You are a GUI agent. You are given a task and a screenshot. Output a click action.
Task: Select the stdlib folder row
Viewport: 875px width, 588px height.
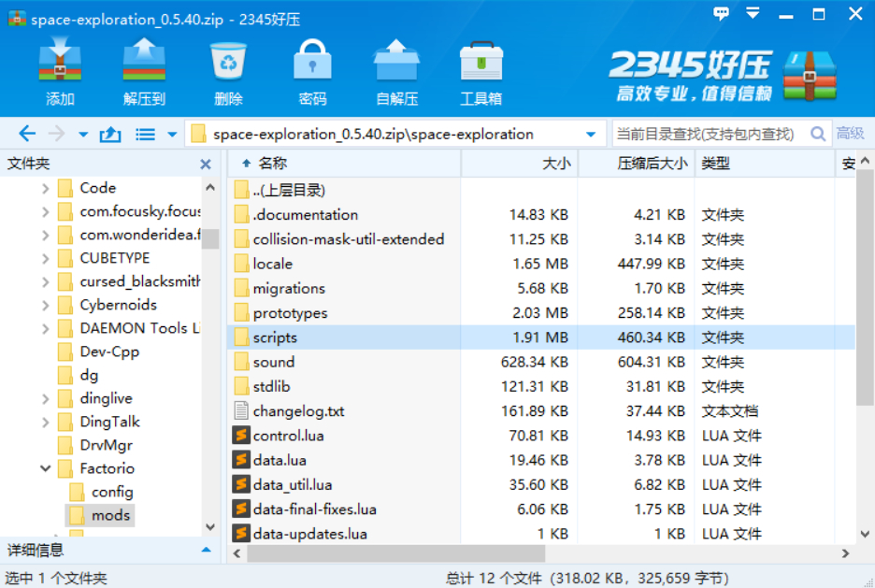[541, 387]
